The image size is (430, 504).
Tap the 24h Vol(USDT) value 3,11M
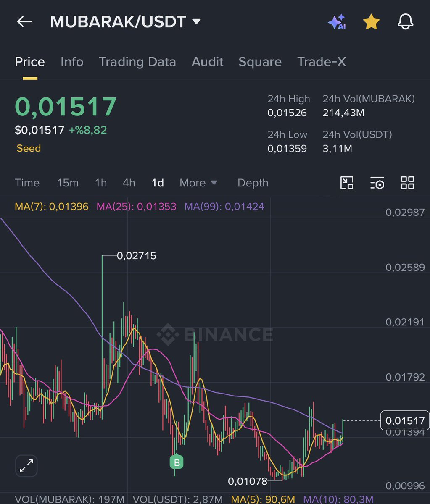(x=337, y=149)
